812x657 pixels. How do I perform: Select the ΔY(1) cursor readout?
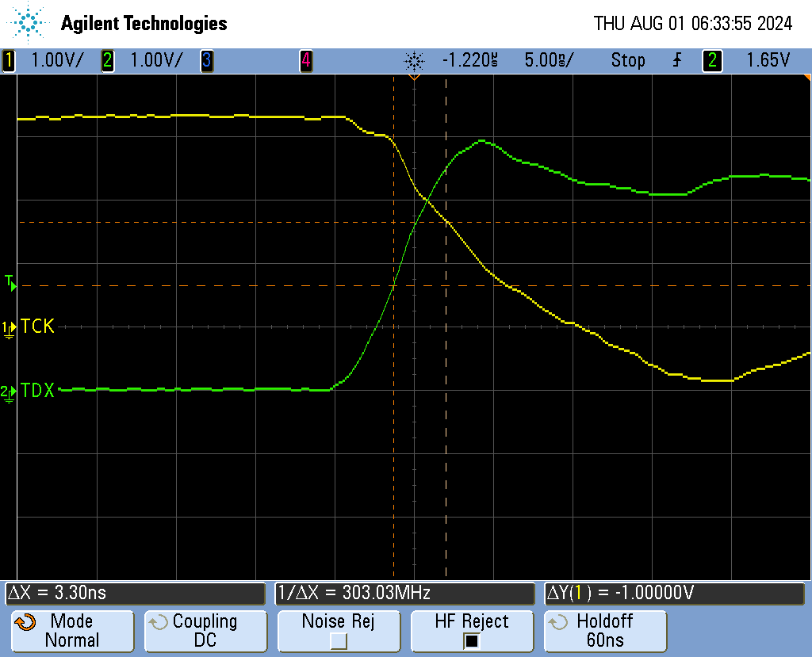[x=674, y=593]
